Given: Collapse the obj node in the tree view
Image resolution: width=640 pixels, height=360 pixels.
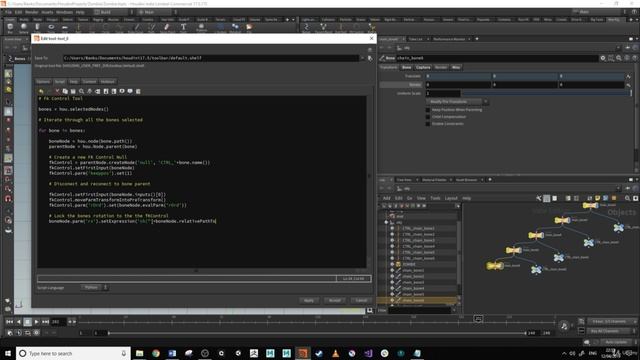Looking at the screenshot, I should [386, 222].
